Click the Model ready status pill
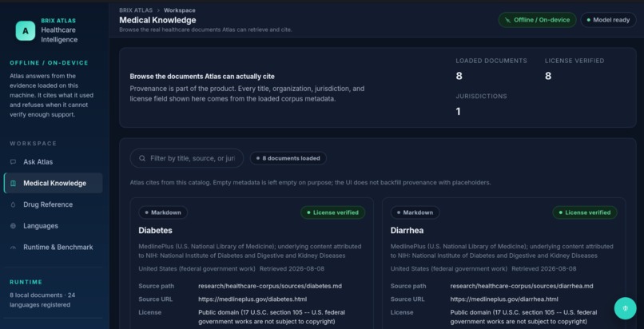Screen dimensions: 644x329 (x=608, y=20)
